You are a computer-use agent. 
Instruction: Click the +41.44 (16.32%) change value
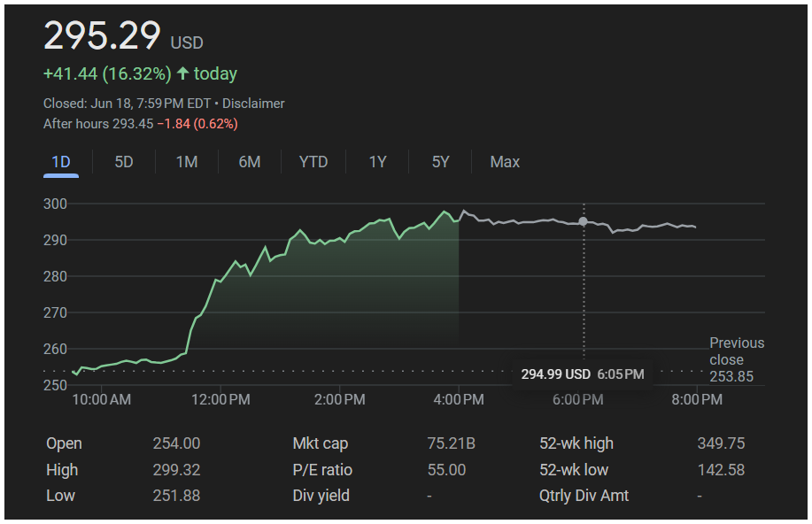(x=107, y=73)
